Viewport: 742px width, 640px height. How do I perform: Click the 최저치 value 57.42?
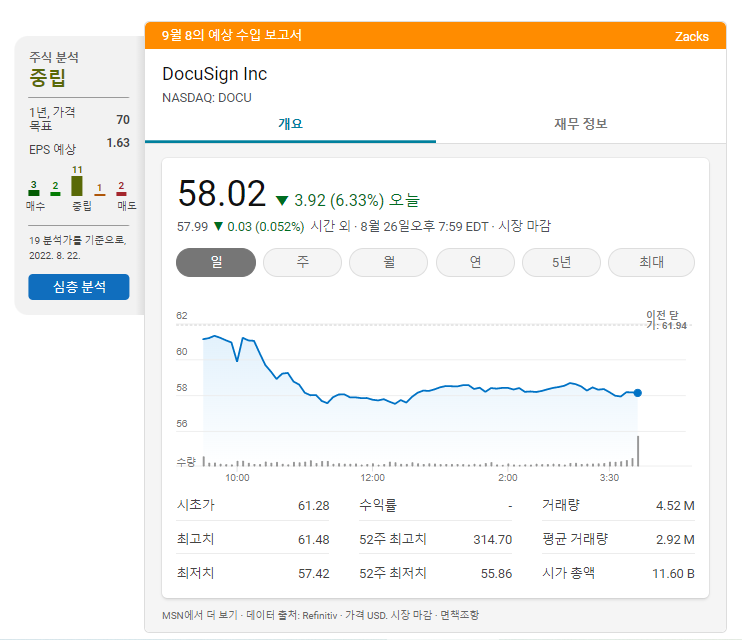(x=313, y=574)
